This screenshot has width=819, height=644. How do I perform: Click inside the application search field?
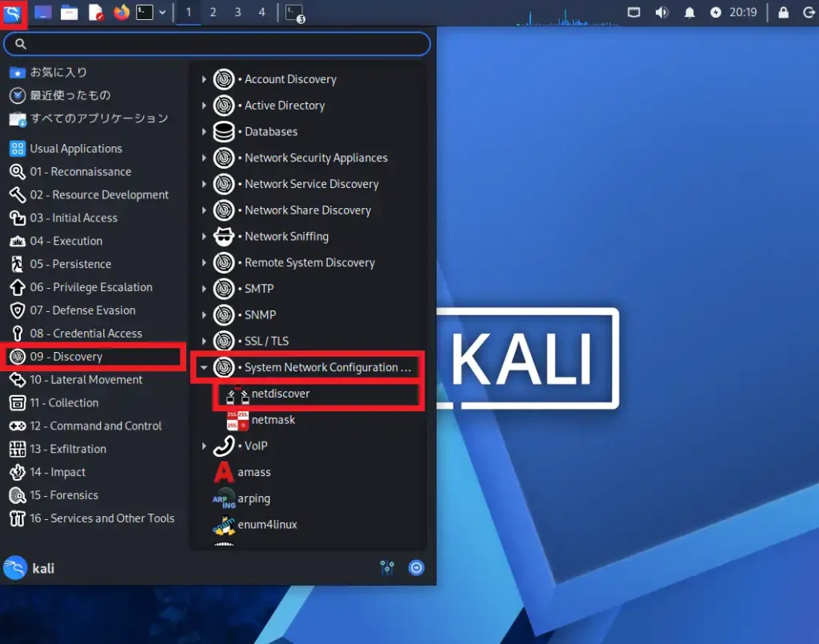216,44
